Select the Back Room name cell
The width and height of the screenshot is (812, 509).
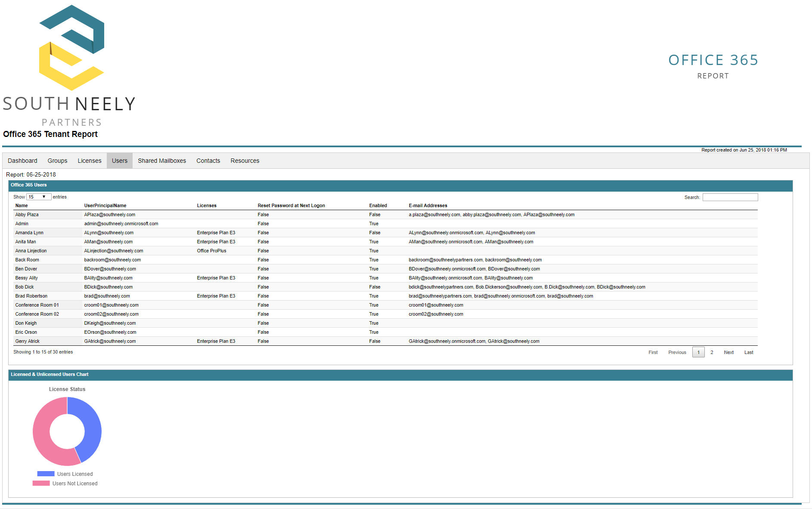pos(27,260)
